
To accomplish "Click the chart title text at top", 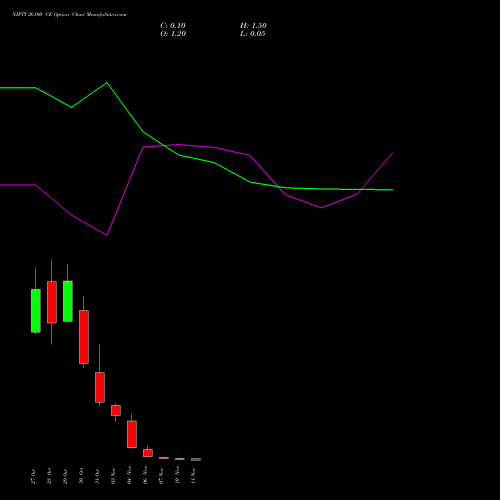I will (x=69, y=15).
